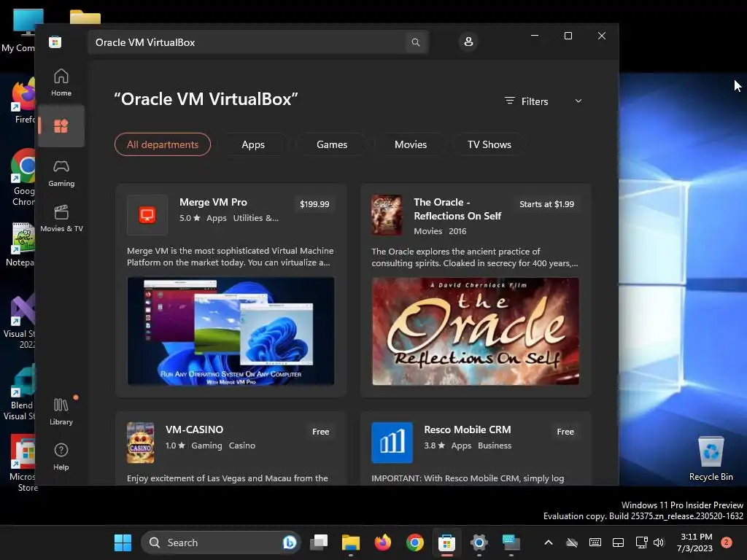Click the Merge VM Pro app icon
This screenshot has height=560, width=747.
click(x=147, y=215)
